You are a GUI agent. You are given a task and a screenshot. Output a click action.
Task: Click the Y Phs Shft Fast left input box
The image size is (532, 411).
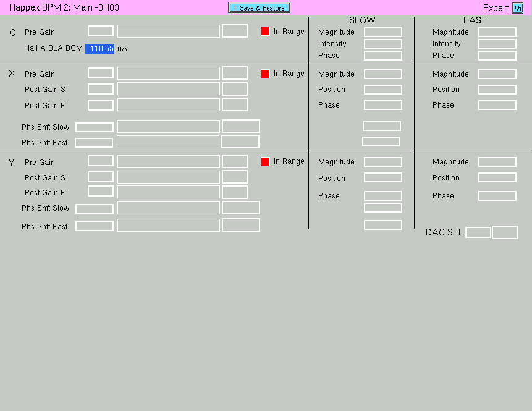click(x=95, y=226)
